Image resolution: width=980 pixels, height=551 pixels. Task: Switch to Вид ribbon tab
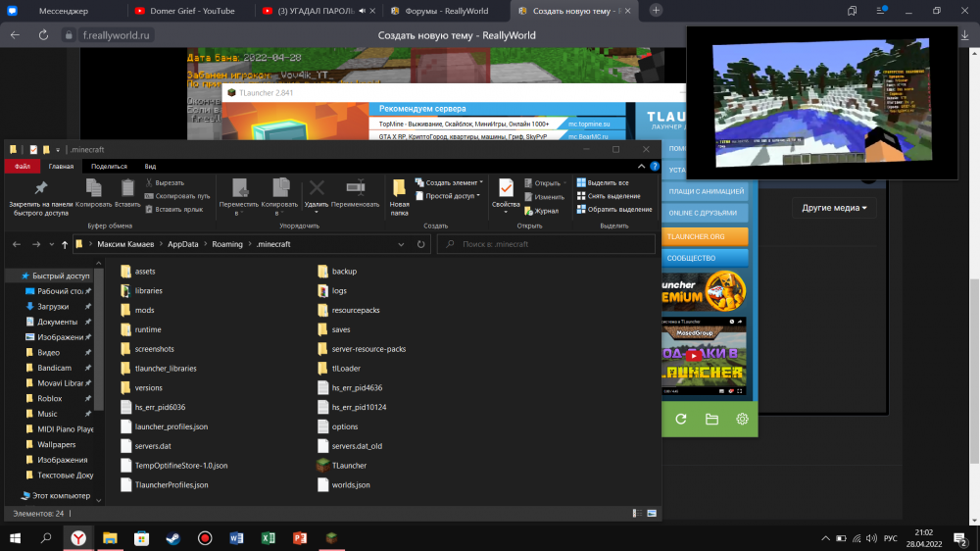click(150, 167)
